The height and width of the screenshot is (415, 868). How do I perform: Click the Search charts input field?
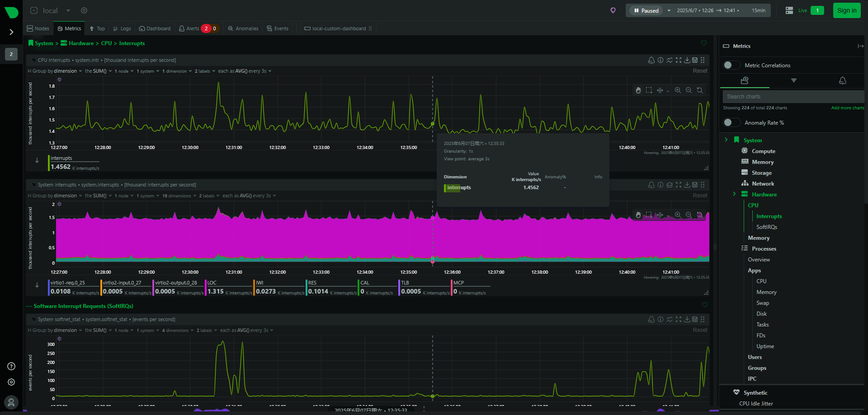pyautogui.click(x=793, y=97)
